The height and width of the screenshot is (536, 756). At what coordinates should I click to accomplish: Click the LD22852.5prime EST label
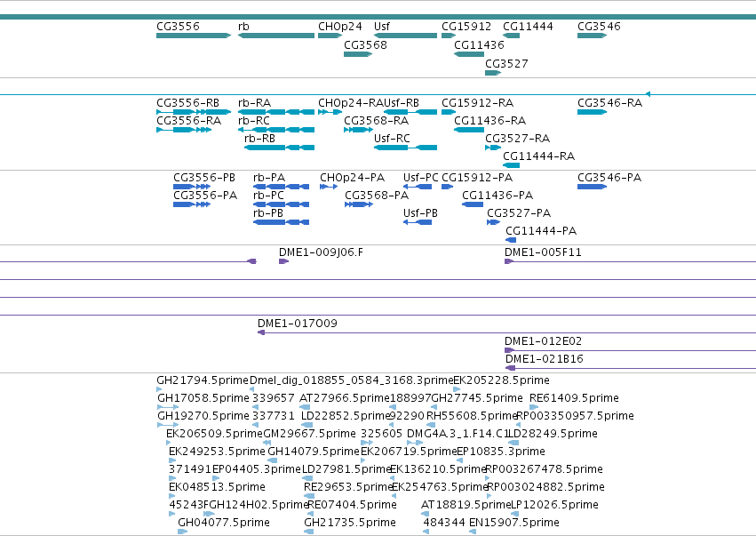(345, 416)
